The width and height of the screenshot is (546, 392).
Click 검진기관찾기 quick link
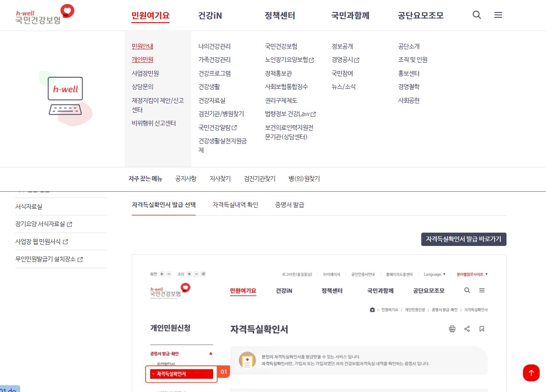[260, 178]
